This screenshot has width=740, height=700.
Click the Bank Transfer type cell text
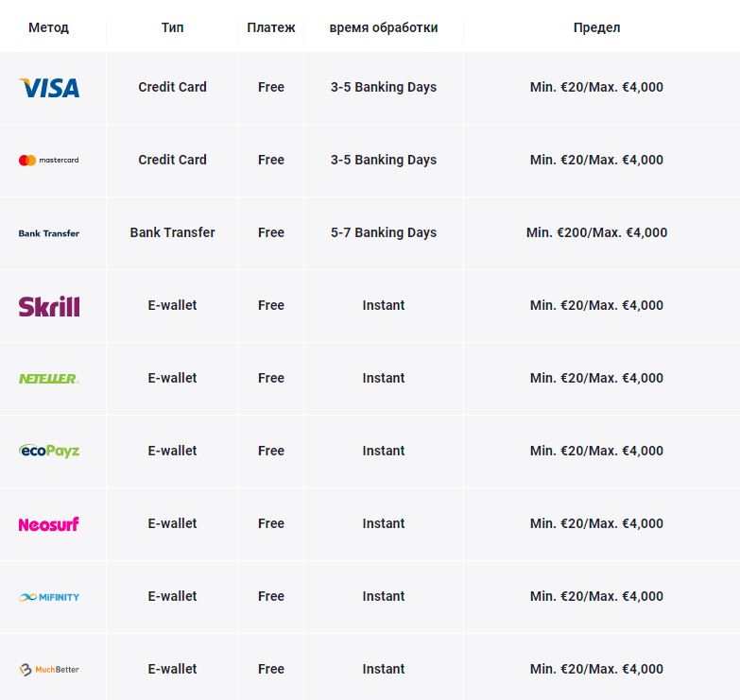pos(172,232)
